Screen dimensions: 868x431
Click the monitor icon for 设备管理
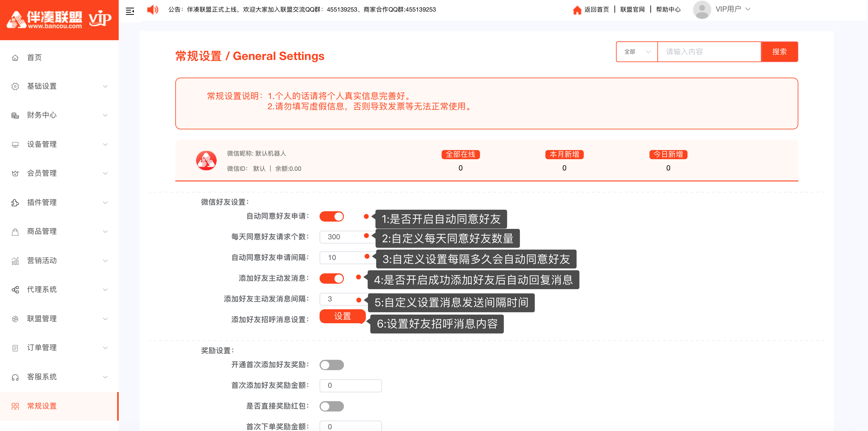(15, 145)
